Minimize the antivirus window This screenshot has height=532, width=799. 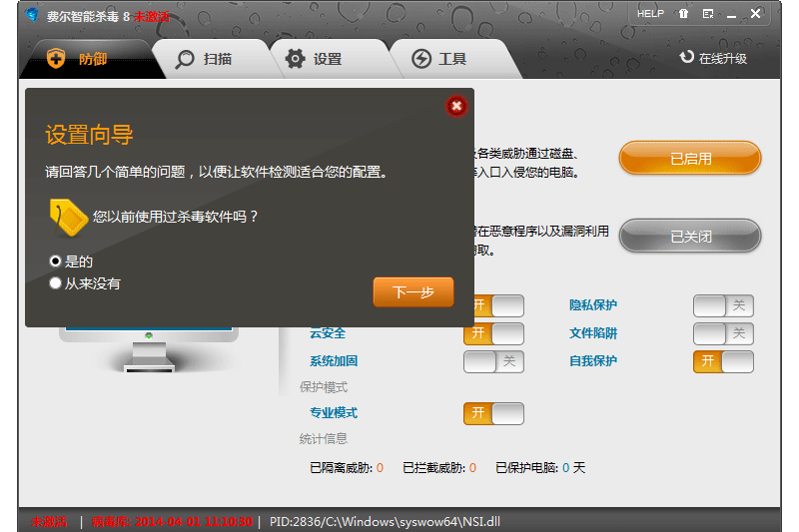point(732,15)
